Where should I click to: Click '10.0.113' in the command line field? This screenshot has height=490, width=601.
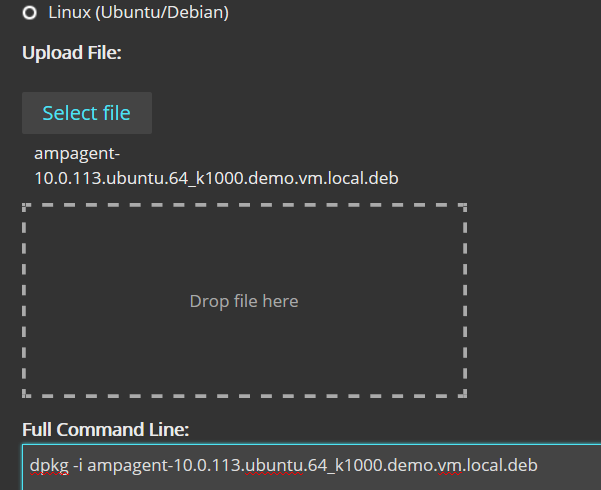coord(204,466)
